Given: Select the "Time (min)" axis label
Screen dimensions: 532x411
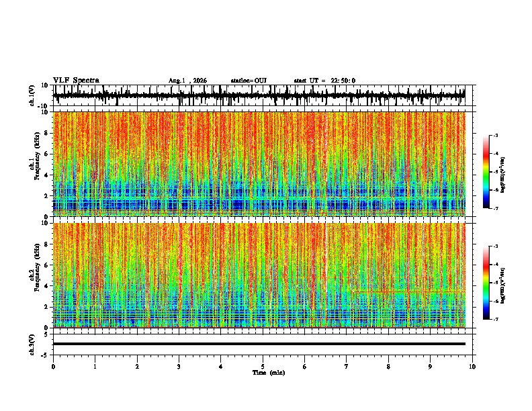Looking at the screenshot, I should (x=269, y=373).
